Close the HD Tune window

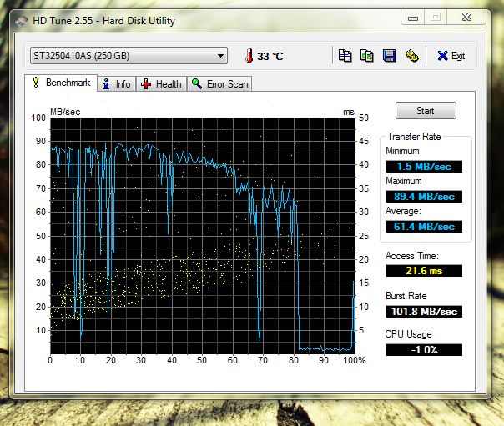(x=466, y=18)
